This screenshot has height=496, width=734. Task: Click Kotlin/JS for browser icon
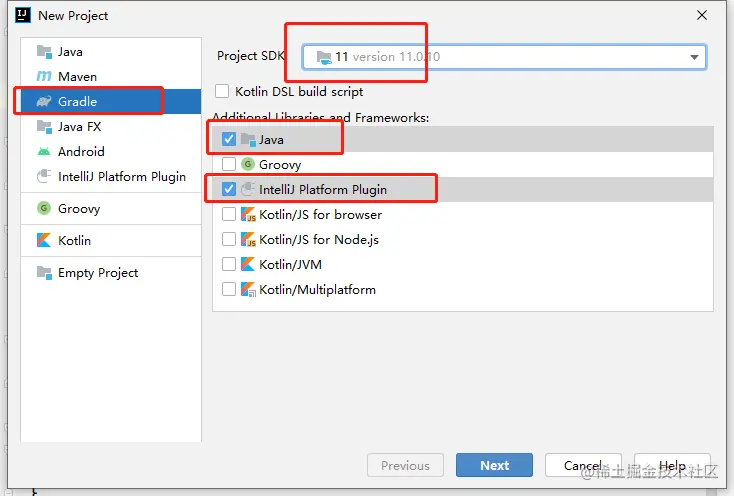[248, 214]
